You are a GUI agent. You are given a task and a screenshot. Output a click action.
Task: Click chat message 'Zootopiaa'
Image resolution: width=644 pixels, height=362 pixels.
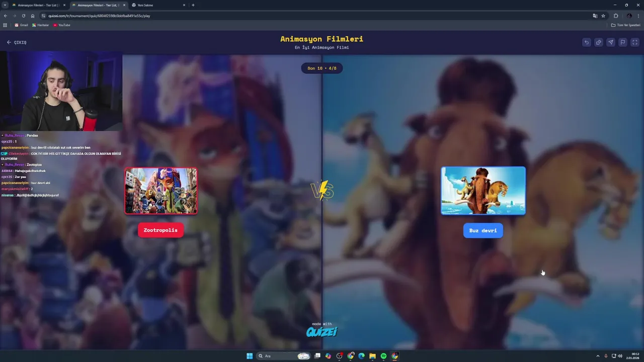point(34,164)
